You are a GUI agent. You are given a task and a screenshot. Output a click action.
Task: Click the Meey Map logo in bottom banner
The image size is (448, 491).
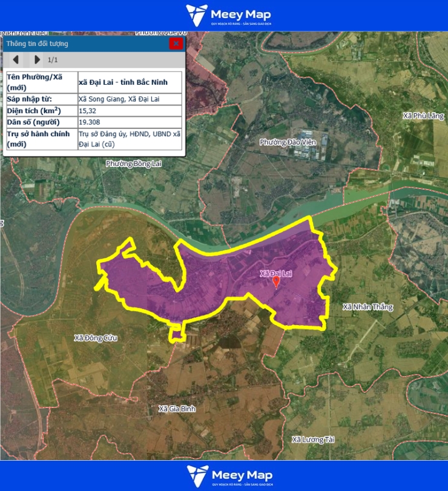click(x=229, y=476)
